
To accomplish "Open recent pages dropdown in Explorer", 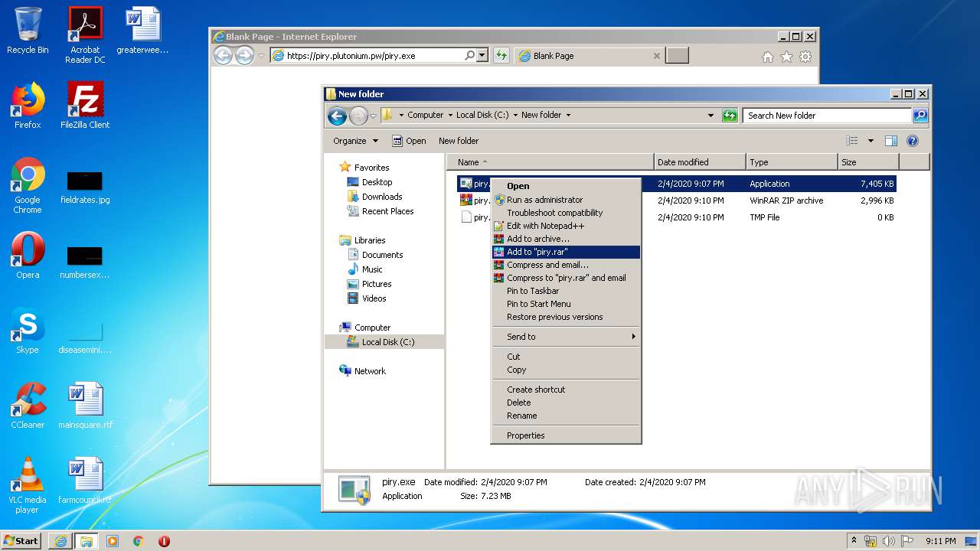I will coord(374,116).
